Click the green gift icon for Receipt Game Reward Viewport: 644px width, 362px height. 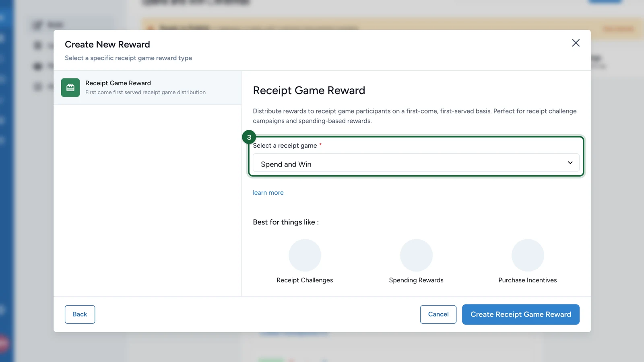70,88
